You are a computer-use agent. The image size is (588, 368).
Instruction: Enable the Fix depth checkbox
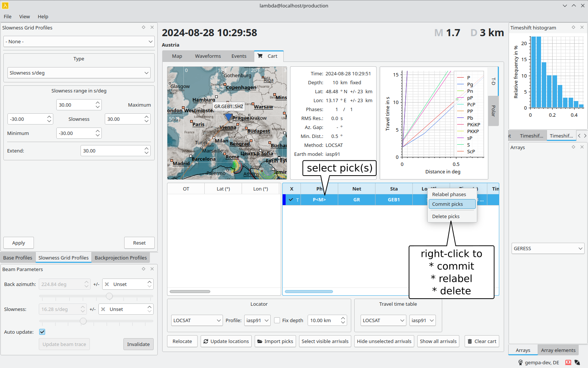[277, 320]
